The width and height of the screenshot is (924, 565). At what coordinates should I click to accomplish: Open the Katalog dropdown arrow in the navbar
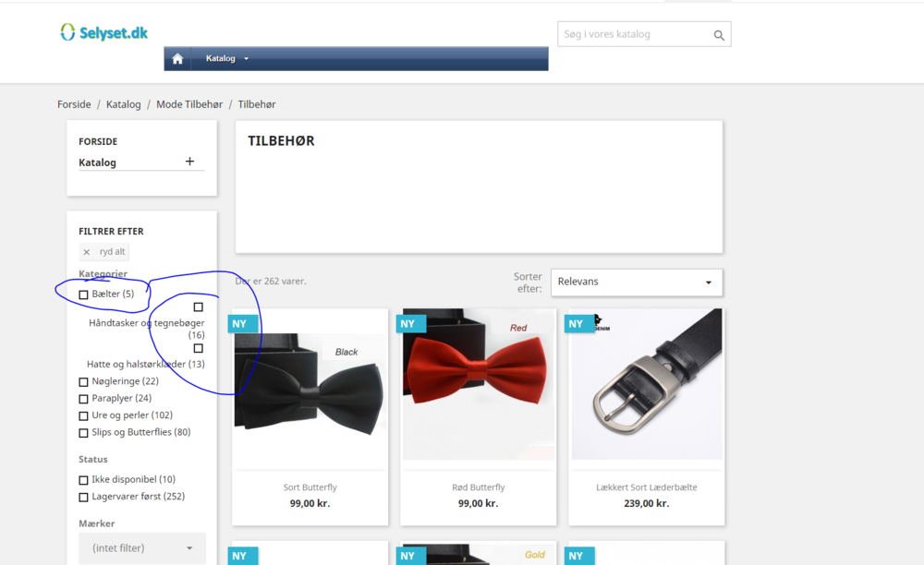pos(246,57)
